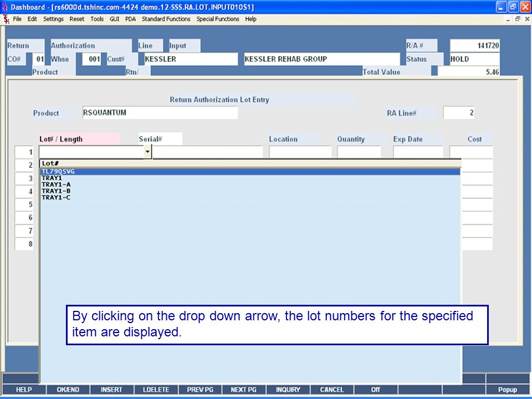Click the HELP button
The width and height of the screenshot is (532, 399).
click(x=24, y=390)
